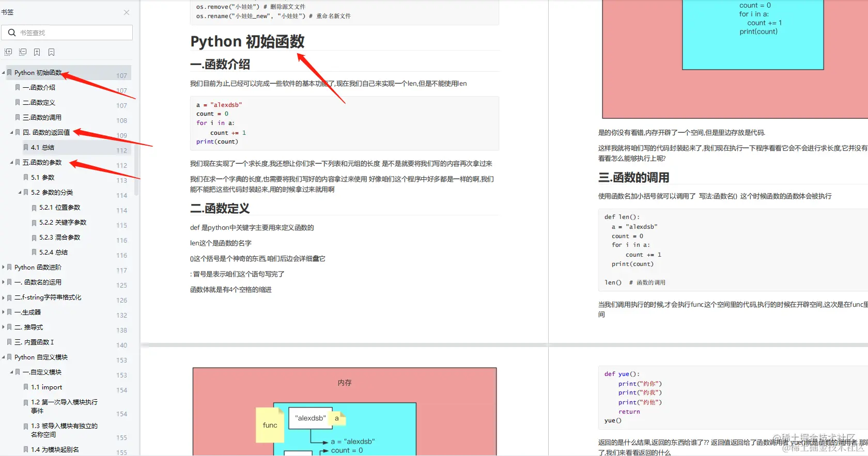This screenshot has width=868, height=456.
Task: Click the magnifier icon in the bookmark search box
Action: click(x=12, y=33)
